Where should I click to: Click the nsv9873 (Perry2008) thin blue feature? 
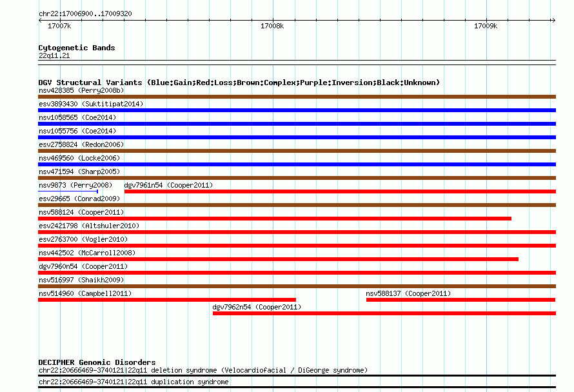pyautogui.click(x=68, y=191)
